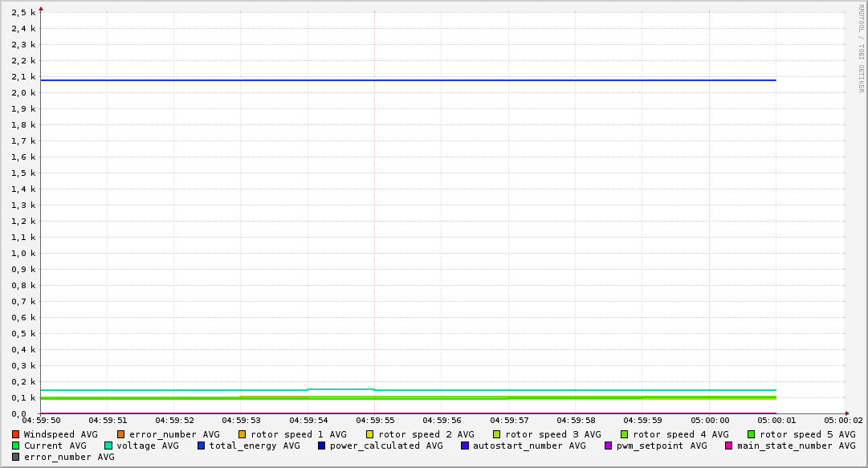Click the rotor speed 1 AVG color box
868x468 pixels.
(x=242, y=434)
